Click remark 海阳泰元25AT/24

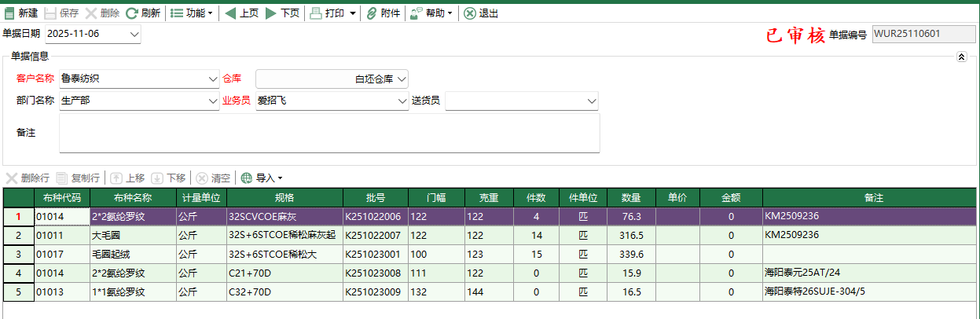[x=869, y=273]
